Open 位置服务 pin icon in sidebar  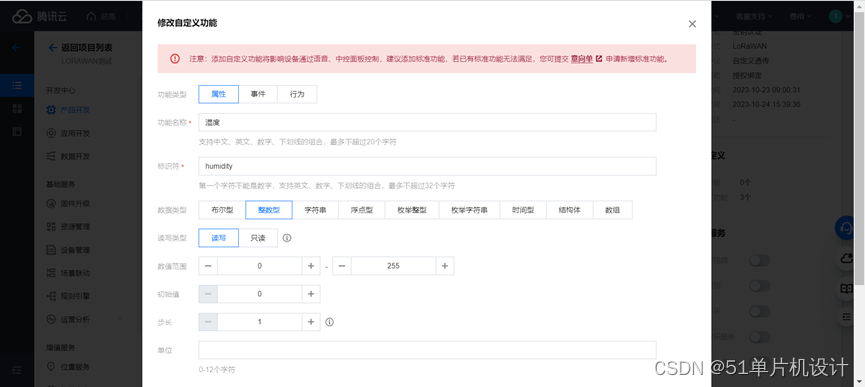coord(51,367)
